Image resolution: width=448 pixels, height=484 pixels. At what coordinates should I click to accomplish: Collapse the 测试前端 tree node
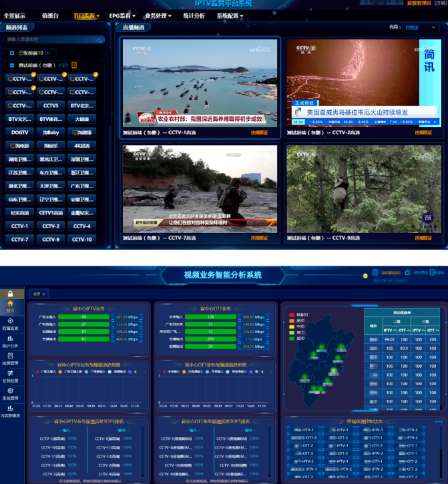click(12, 65)
